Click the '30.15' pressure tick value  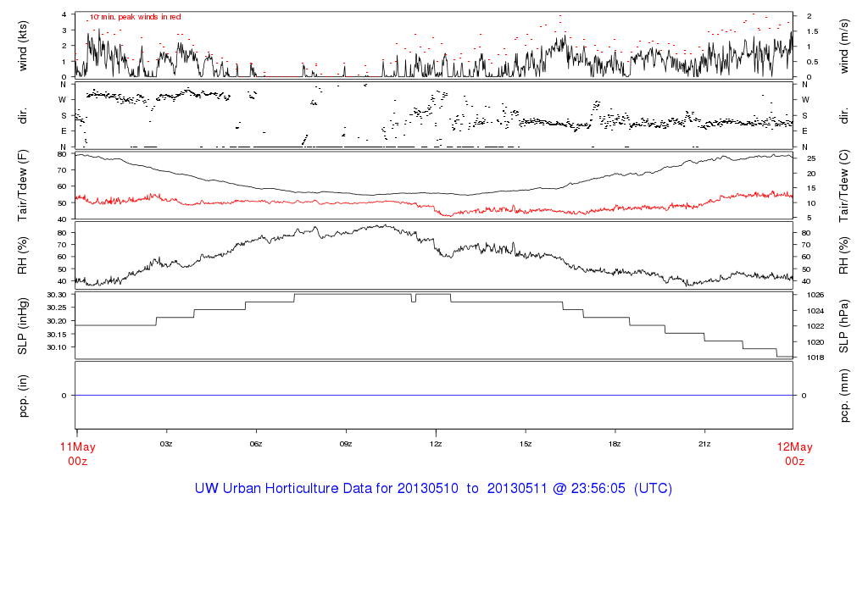pos(57,334)
